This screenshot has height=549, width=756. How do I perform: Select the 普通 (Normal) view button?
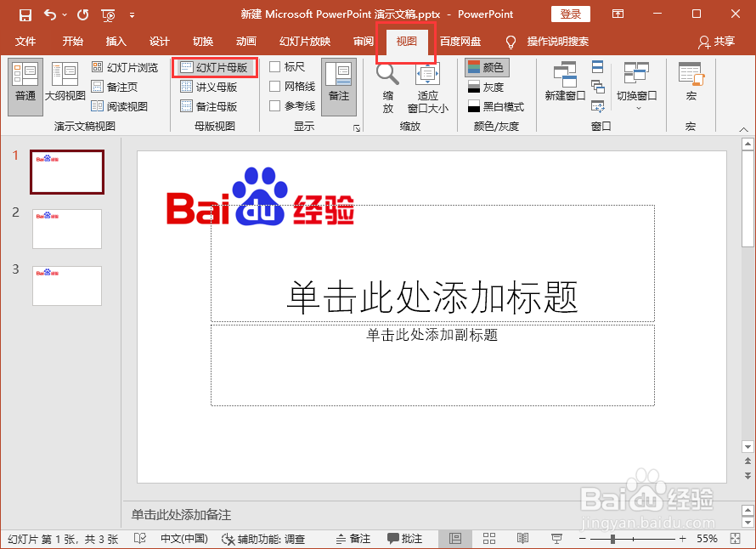click(25, 88)
